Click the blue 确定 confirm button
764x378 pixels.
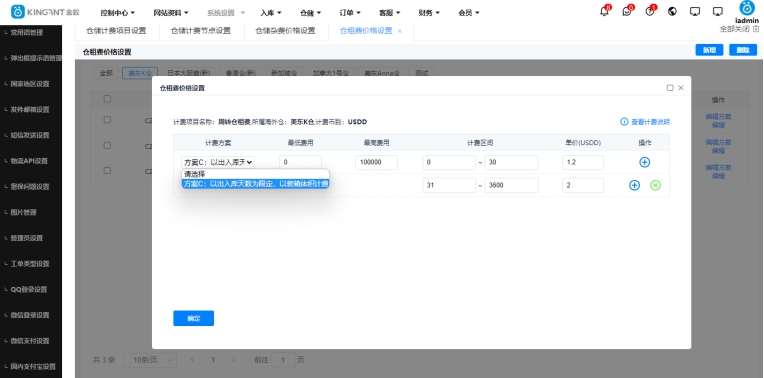193,319
